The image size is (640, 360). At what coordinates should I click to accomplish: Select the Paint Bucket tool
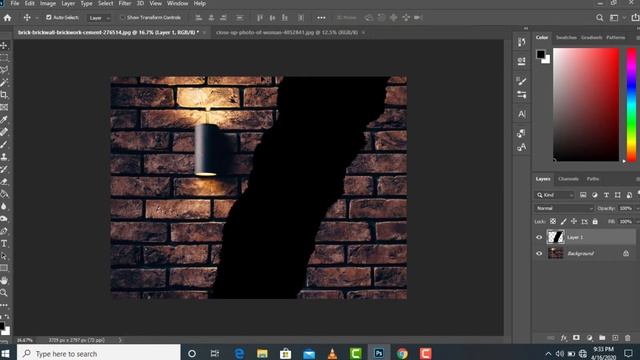4,194
